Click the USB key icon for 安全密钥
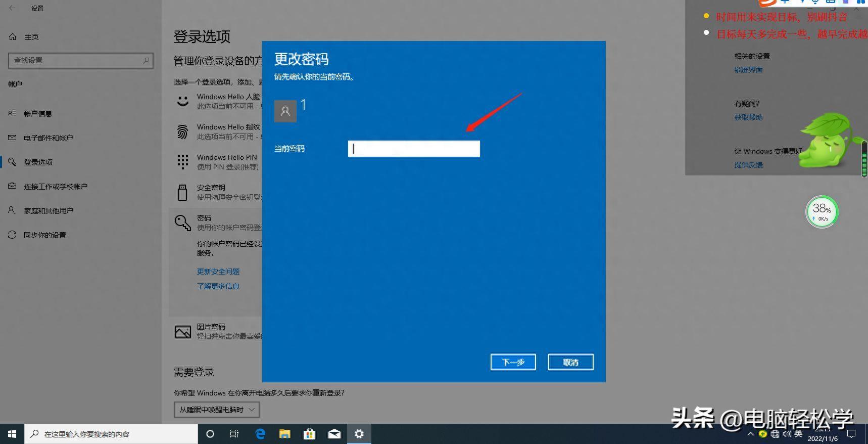Image resolution: width=868 pixels, height=444 pixels. [x=182, y=192]
